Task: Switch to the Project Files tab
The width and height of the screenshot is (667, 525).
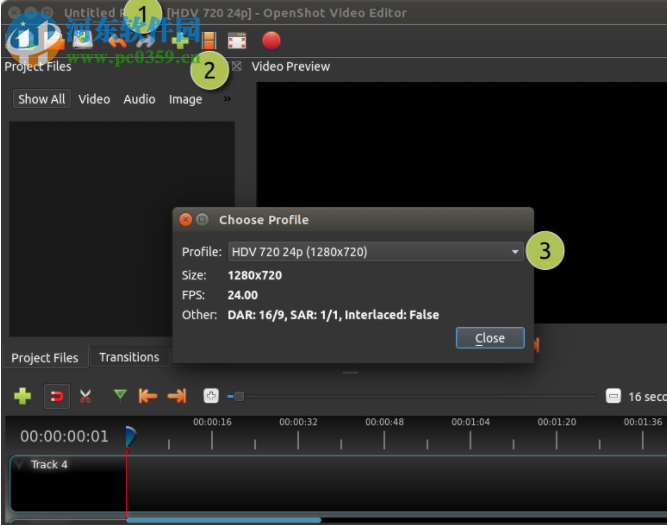Action: click(x=45, y=358)
